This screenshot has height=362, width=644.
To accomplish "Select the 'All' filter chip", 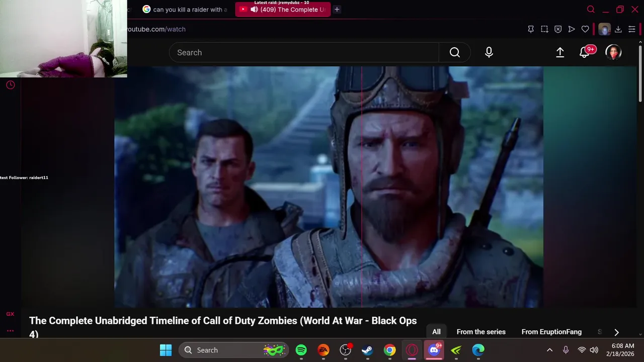I will (x=436, y=332).
